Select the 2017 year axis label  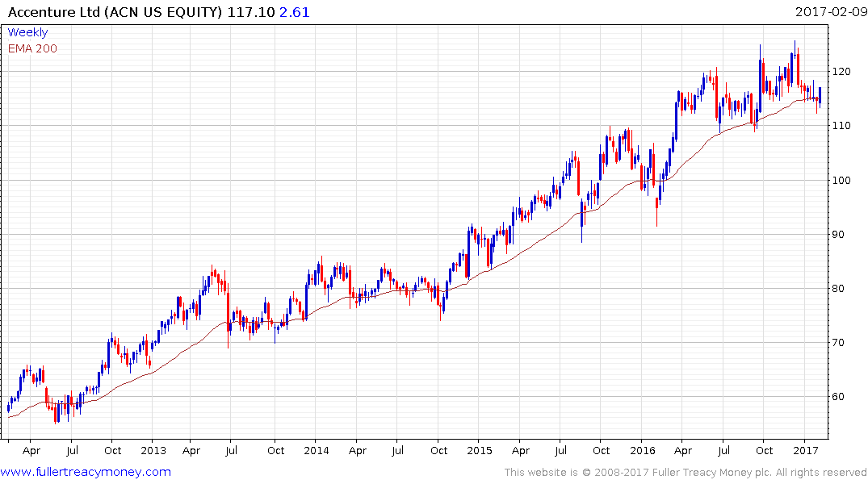806,450
